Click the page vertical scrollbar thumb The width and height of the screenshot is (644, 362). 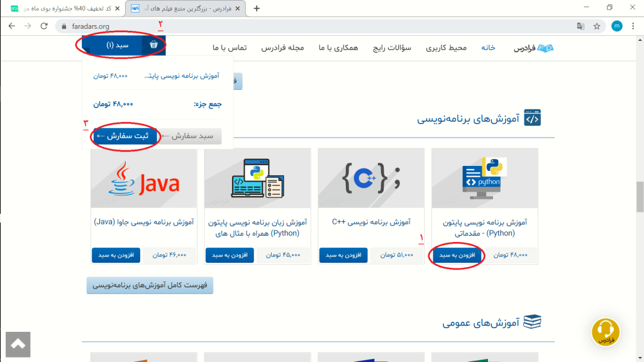pos(640,197)
